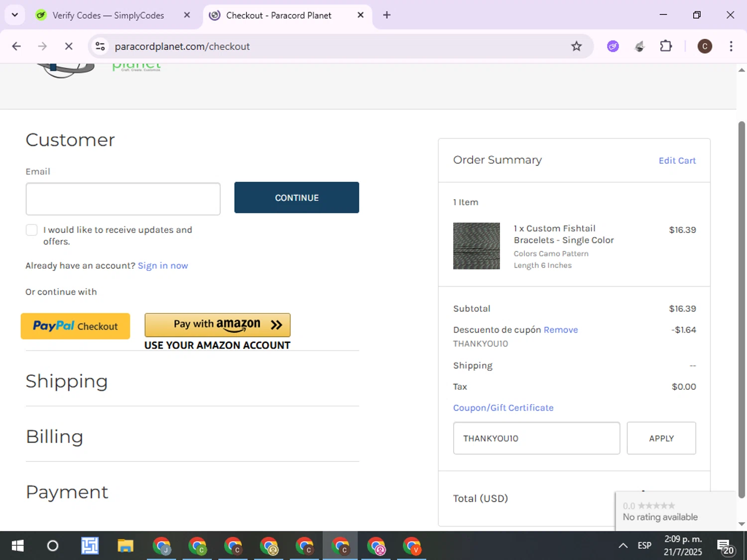Choose PayPal Checkout button
This screenshot has width=747, height=560.
[x=75, y=326]
